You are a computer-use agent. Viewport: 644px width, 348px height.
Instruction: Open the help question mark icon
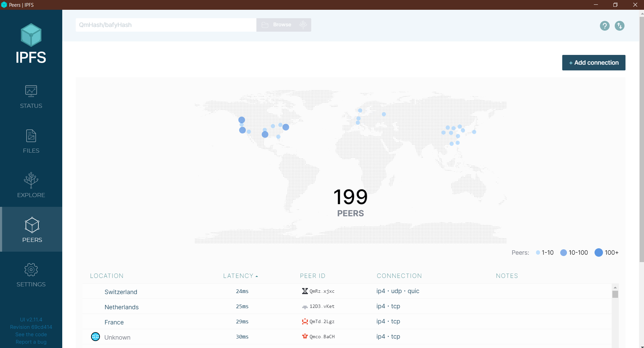605,26
